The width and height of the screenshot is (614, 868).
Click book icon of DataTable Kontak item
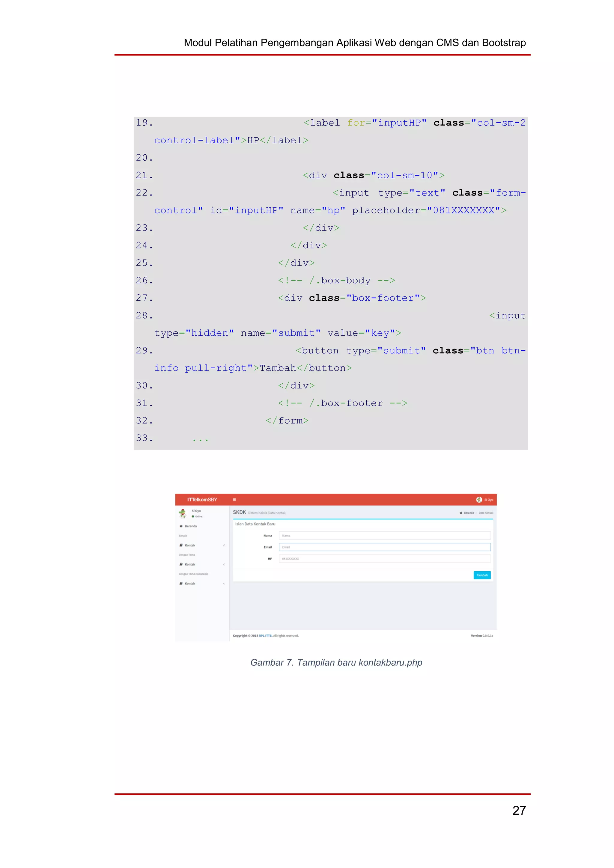pyautogui.click(x=181, y=583)
